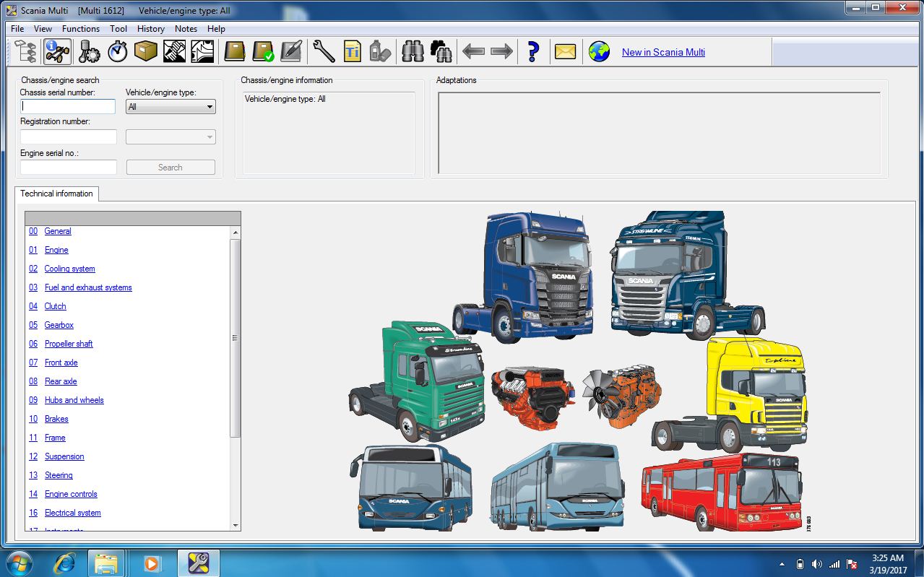Image resolution: width=924 pixels, height=577 pixels.
Task: Open the View menu
Action: click(43, 29)
